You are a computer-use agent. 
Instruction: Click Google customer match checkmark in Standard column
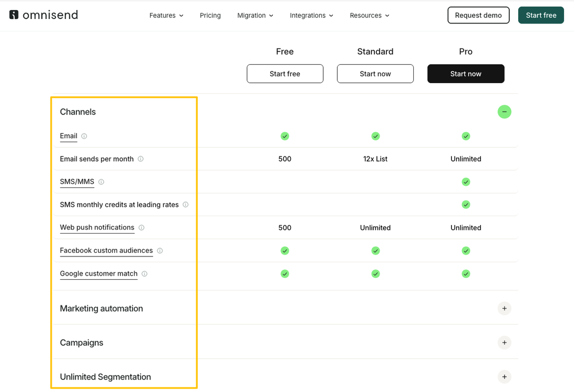[376, 274]
